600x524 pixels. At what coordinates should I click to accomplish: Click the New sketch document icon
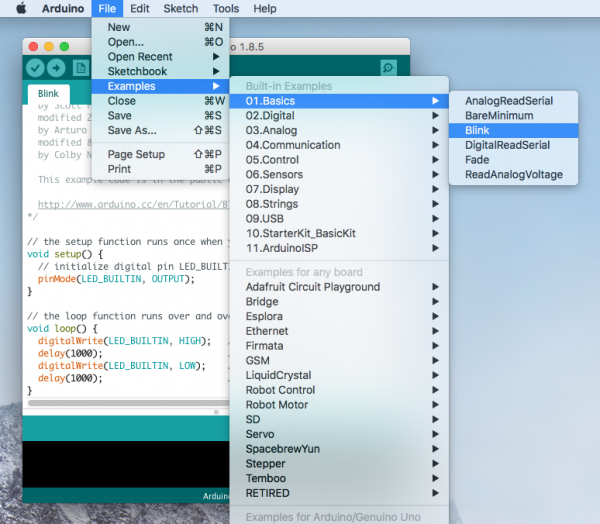[80, 68]
